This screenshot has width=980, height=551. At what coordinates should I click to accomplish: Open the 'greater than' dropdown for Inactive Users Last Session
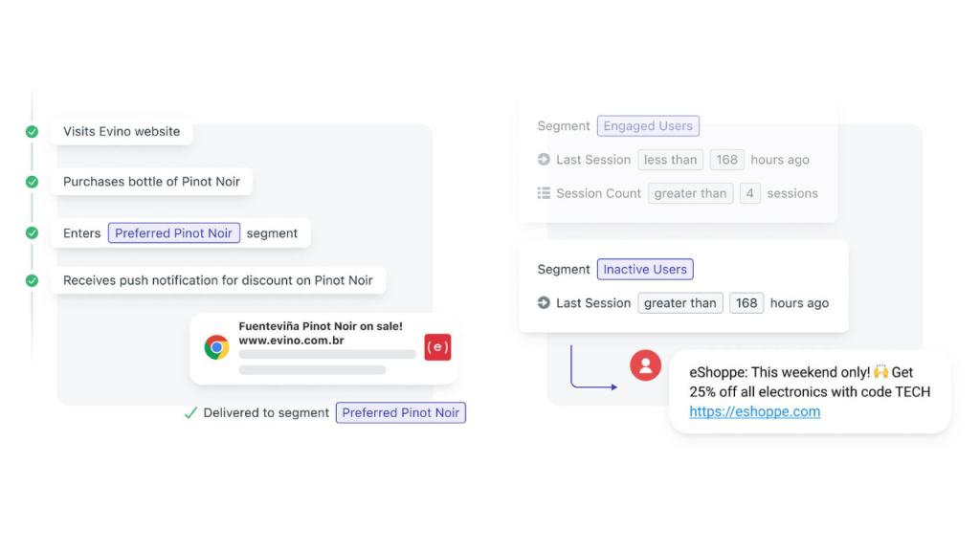pyautogui.click(x=680, y=303)
